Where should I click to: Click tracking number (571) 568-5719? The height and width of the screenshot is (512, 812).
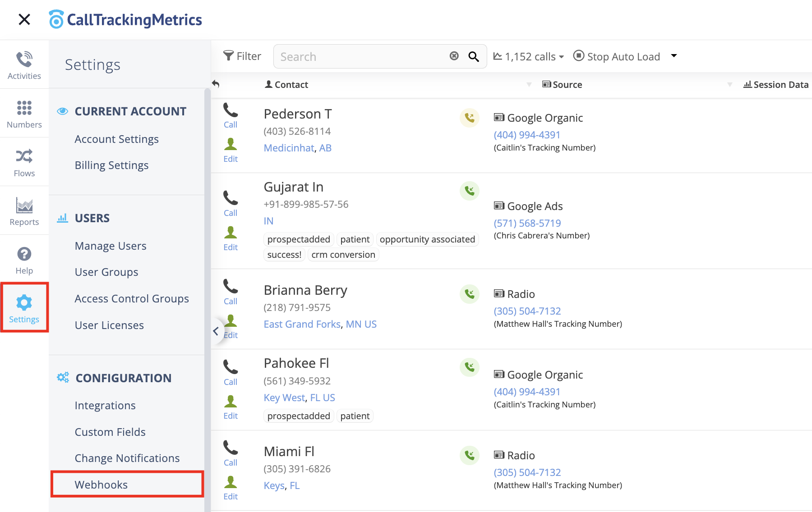tap(527, 223)
